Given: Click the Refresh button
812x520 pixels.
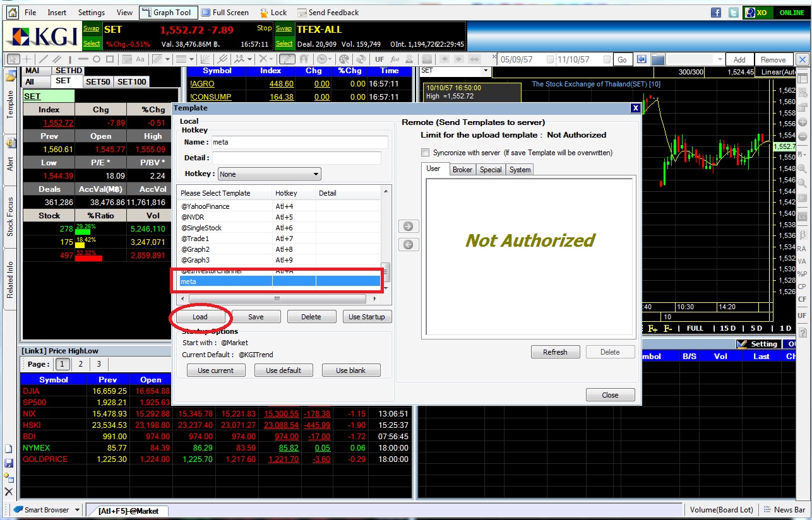Looking at the screenshot, I should pyautogui.click(x=555, y=352).
